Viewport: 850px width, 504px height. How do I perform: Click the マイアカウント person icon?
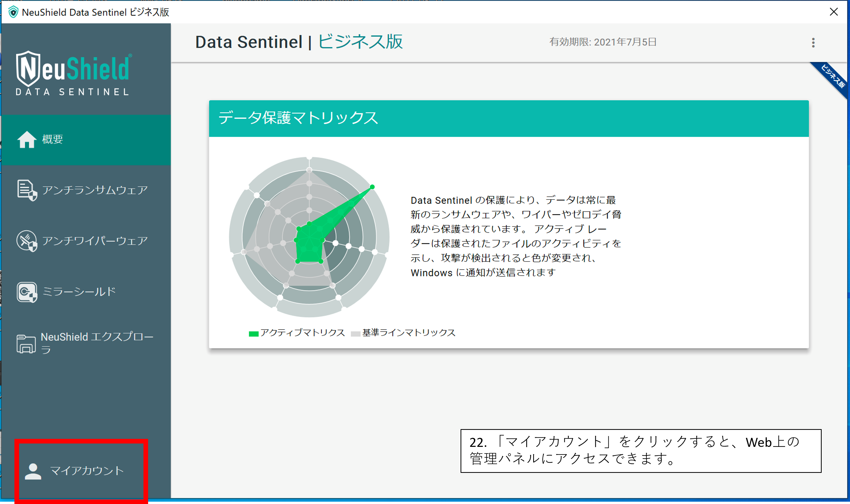click(33, 471)
